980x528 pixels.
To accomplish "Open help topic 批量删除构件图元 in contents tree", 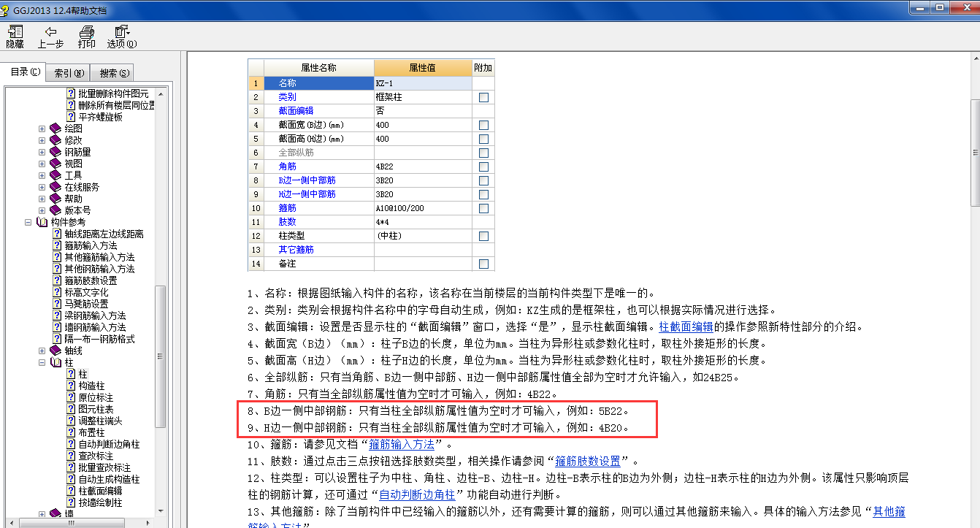I will (x=114, y=93).
